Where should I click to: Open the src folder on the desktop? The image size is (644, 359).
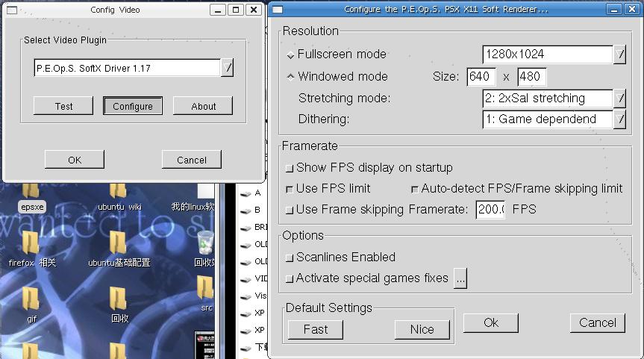point(205,293)
